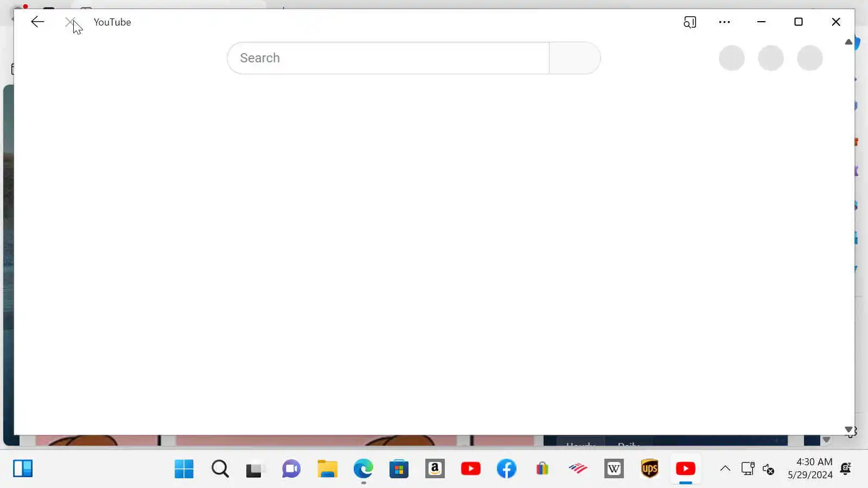The width and height of the screenshot is (868, 488).
Task: Select the active YouTube app icon
Action: coord(686,468)
